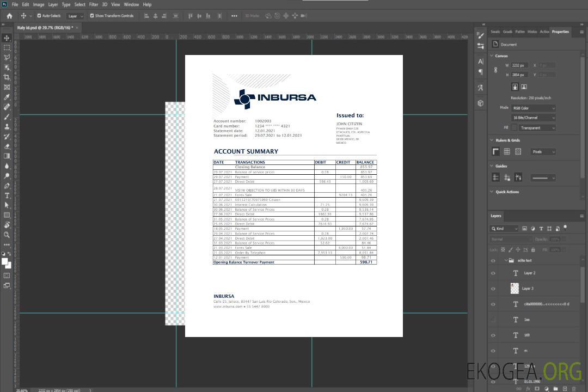Collapse the 'edita text' layer group
Screen dimensions: 588x392
click(x=506, y=260)
